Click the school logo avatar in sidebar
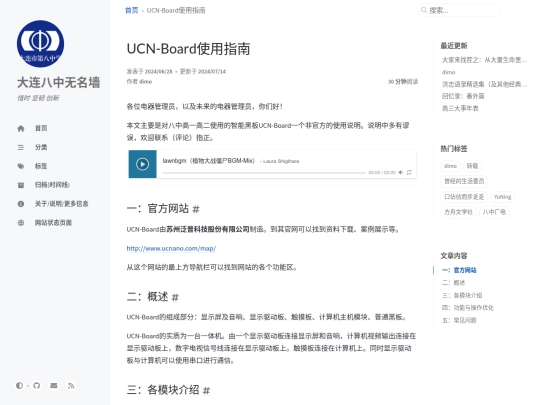This screenshot has width=540, height=405. 40,44
